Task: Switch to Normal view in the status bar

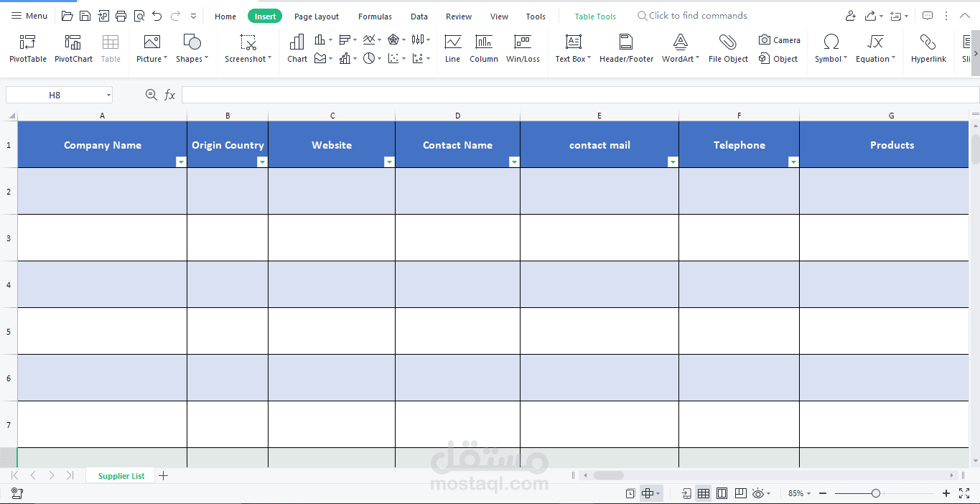Action: tap(704, 493)
